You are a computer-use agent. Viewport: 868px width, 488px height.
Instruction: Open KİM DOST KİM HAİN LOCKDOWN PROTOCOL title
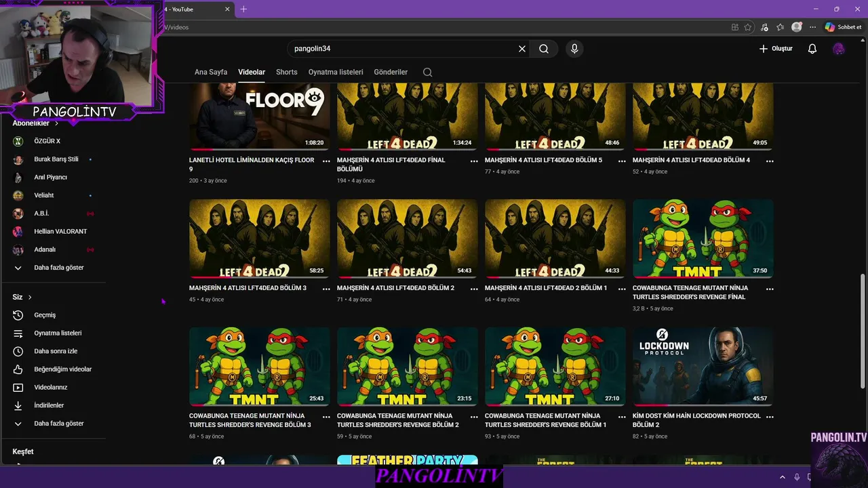696,420
